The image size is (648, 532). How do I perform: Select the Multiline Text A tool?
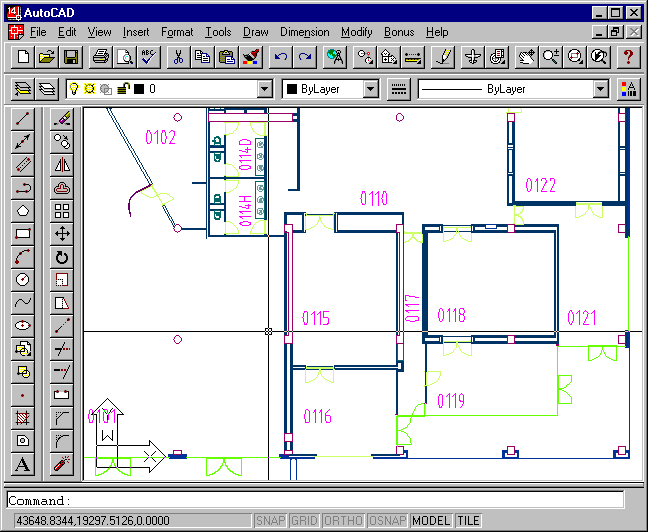point(23,464)
